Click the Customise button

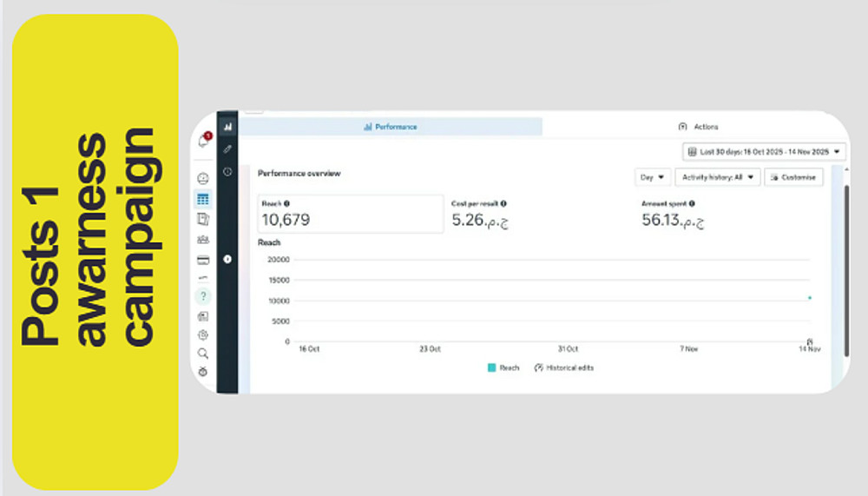[x=793, y=177]
